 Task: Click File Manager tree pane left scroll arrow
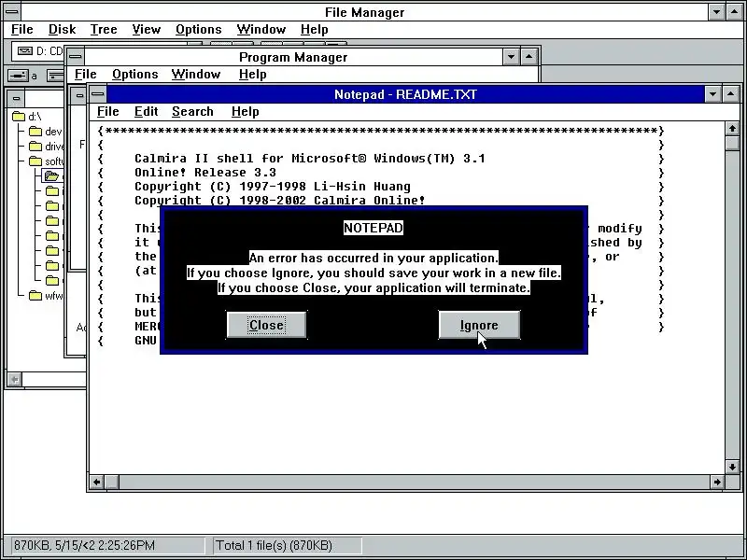tap(15, 380)
